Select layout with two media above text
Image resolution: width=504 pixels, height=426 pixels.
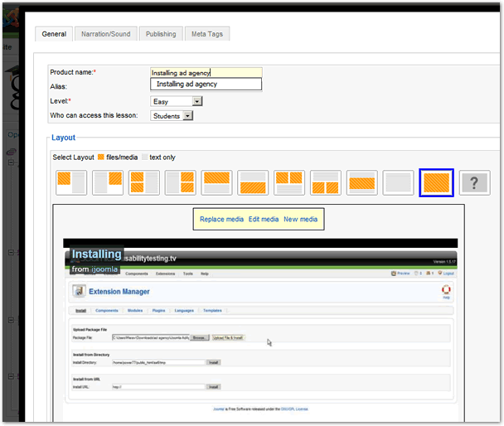(289, 182)
